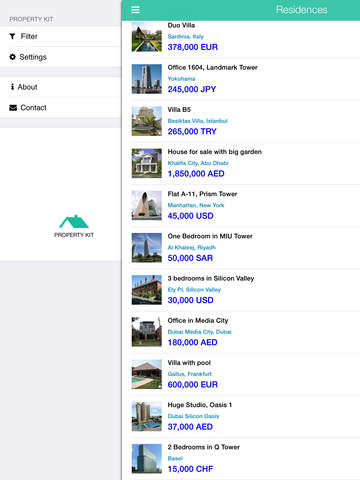Click the Settings gear icon

[12, 57]
